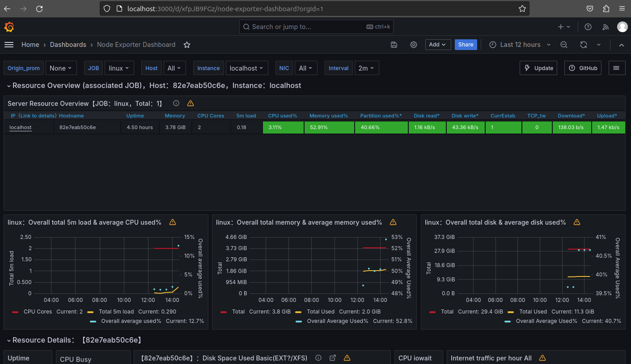Click warning icon on overall disk panel
Image resolution: width=631 pixels, height=364 pixels.
pos(577,222)
